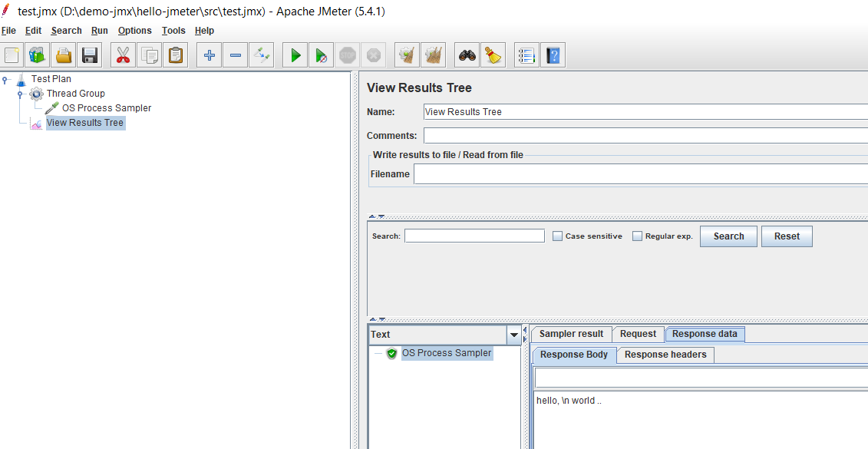The width and height of the screenshot is (868, 449).
Task: Collapse the Test Plan tree node
Action: click(x=6, y=80)
